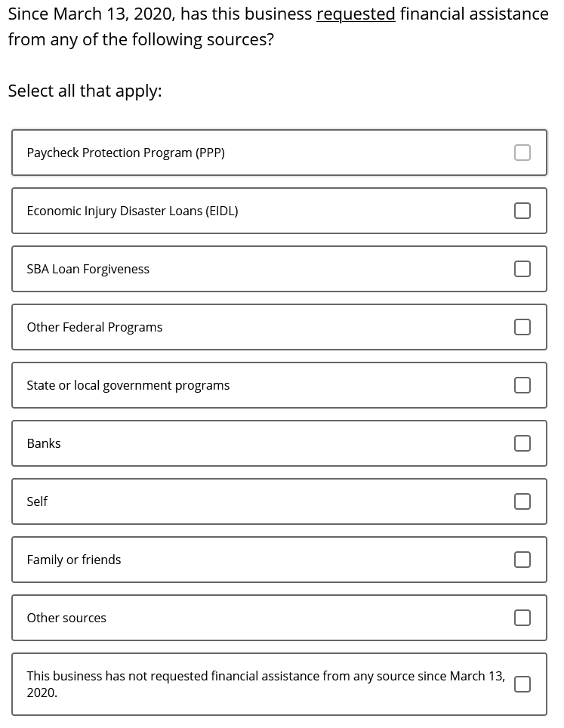Click the Self option label
This screenshot has height=728, width=564.
point(37,501)
